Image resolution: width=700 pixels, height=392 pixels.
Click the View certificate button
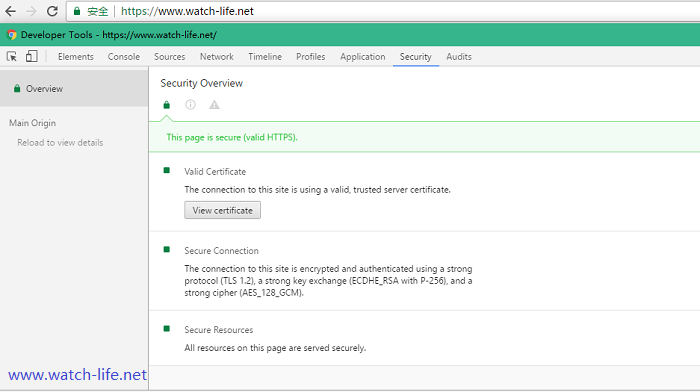222,210
